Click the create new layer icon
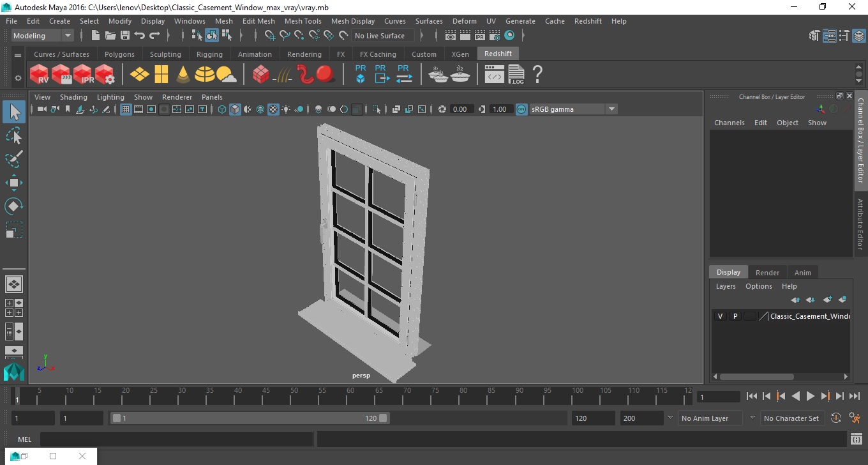This screenshot has height=465, width=868. coord(828,300)
